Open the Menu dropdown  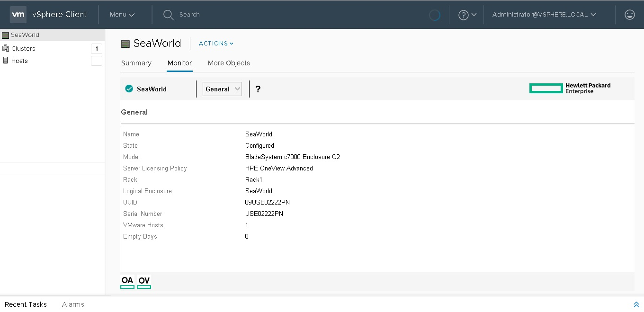click(122, 15)
